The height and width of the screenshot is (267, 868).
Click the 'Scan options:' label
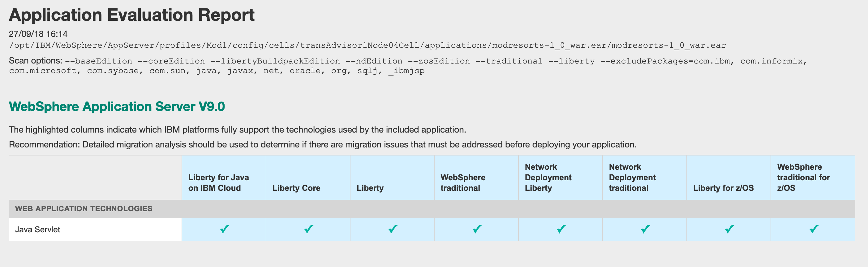(35, 61)
